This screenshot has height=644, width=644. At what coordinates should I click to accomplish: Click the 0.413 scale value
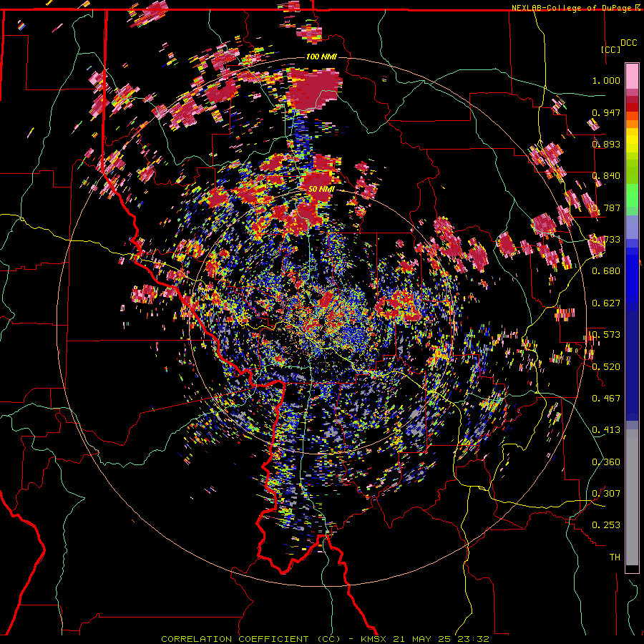pyautogui.click(x=606, y=430)
